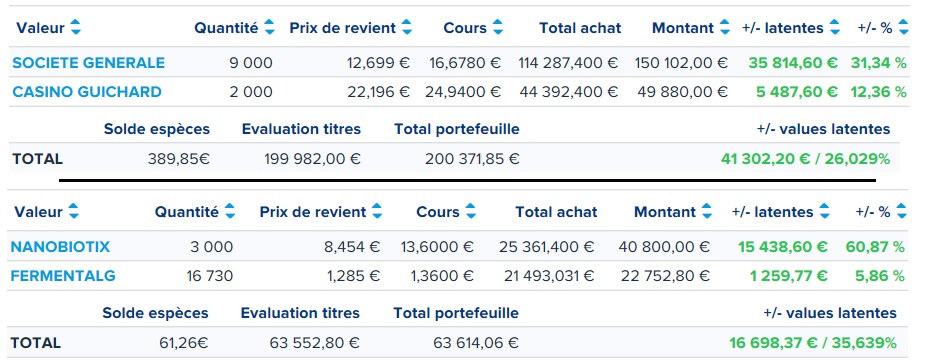The height and width of the screenshot is (360, 934).
Task: Sort top table by Montant arrows
Action: 724,27
